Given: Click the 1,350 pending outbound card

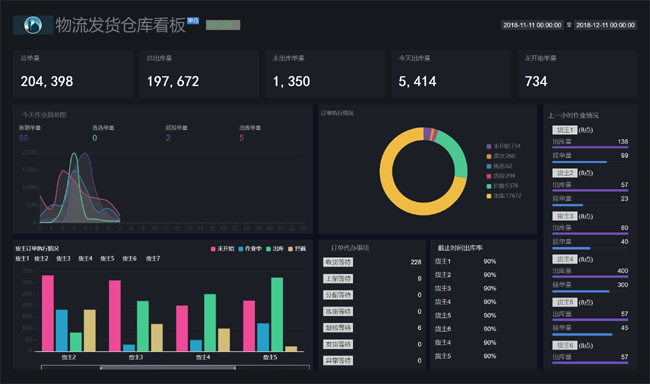Looking at the screenshot, I should (325, 74).
